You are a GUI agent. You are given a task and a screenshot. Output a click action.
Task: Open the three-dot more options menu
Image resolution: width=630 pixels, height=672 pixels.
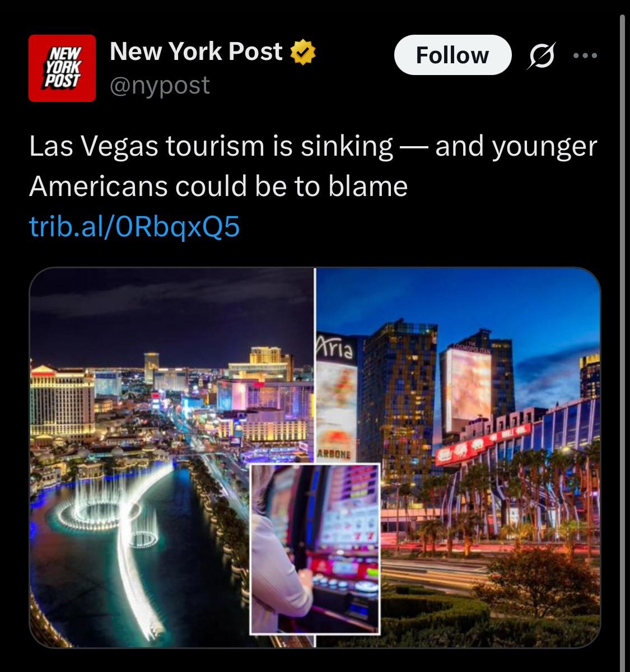pos(585,55)
